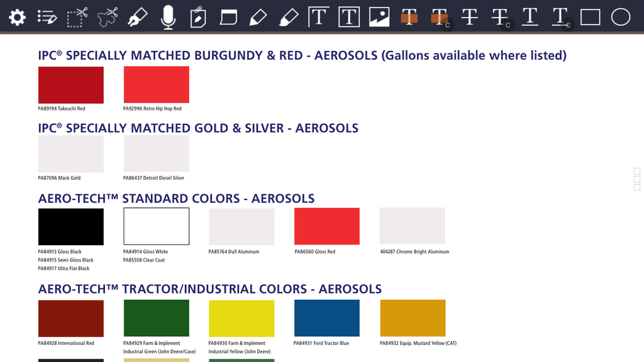
Task: Click the 'PA84917 Ultra Flat Black' text
Action: click(64, 268)
